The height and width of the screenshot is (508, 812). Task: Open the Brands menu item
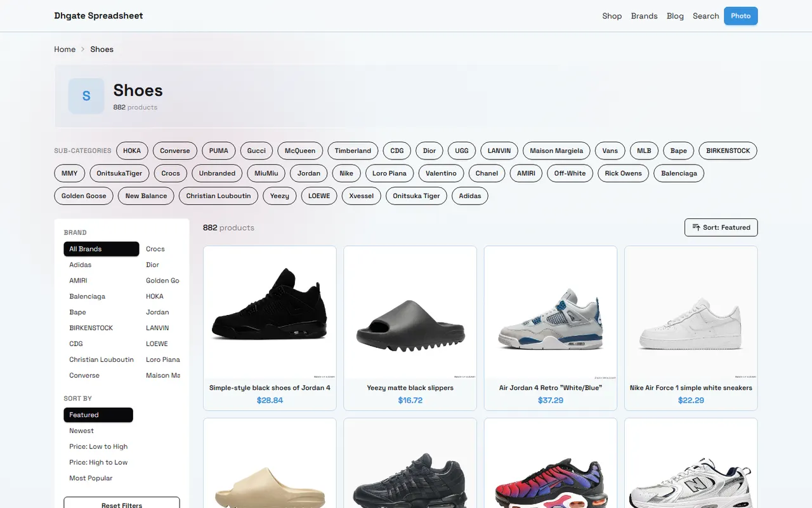(644, 16)
